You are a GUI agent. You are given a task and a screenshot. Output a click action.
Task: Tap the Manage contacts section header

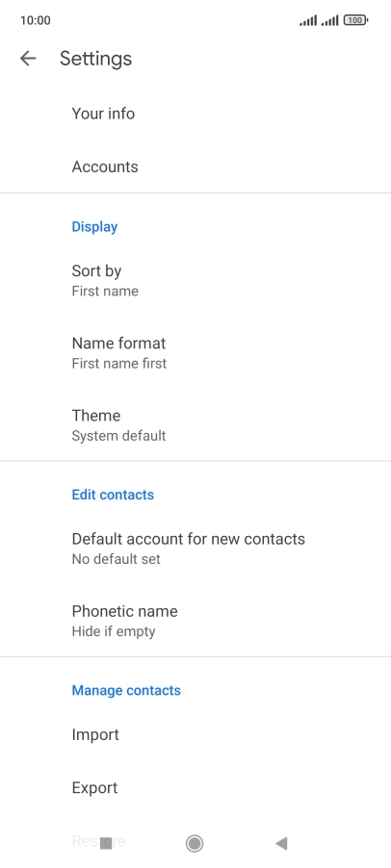126,690
